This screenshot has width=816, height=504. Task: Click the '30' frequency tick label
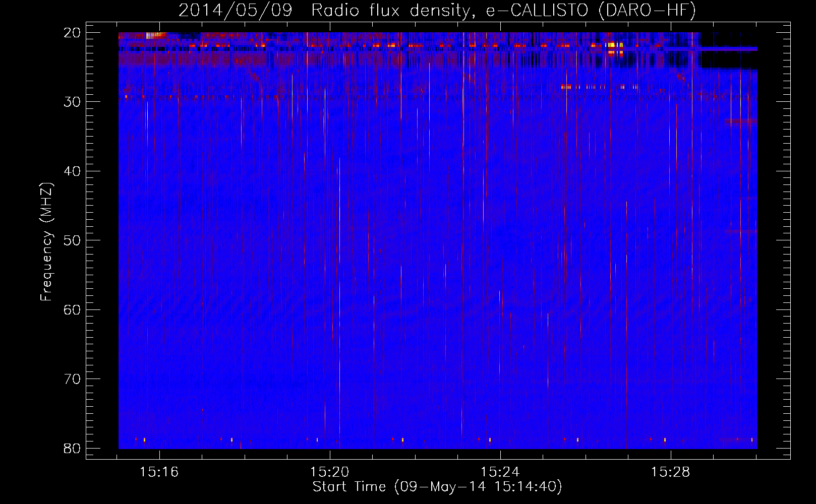(x=72, y=102)
